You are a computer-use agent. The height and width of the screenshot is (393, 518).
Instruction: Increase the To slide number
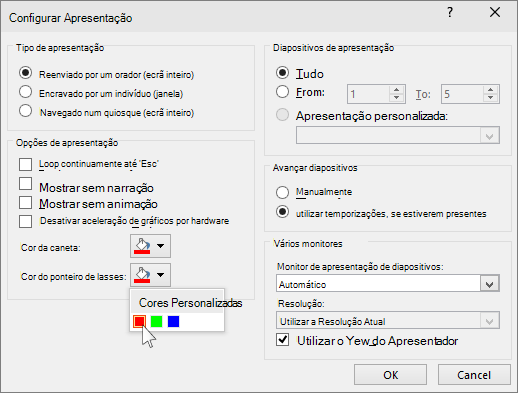click(491, 90)
